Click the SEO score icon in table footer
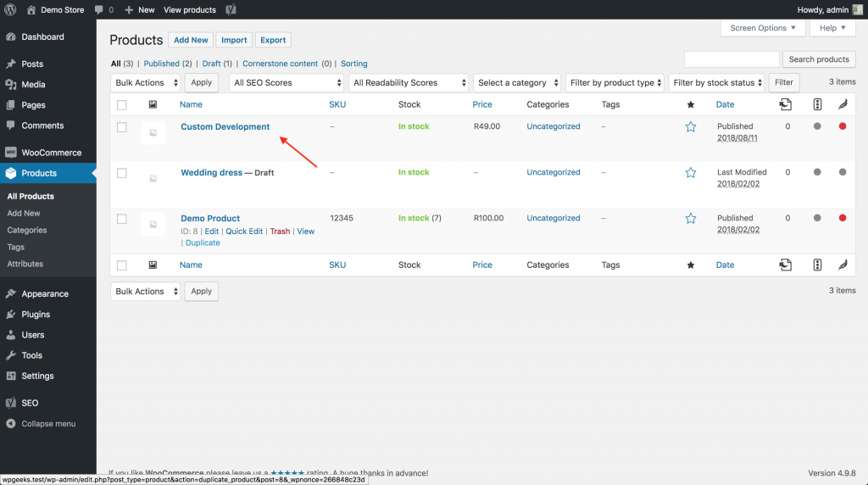 [x=817, y=265]
